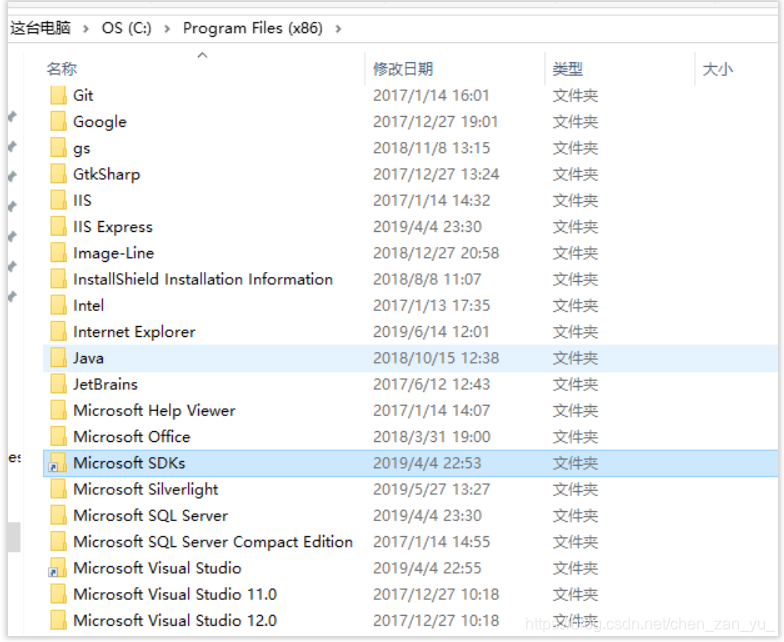Sort by 名称 column header
This screenshot has height=642, width=784.
62,69
